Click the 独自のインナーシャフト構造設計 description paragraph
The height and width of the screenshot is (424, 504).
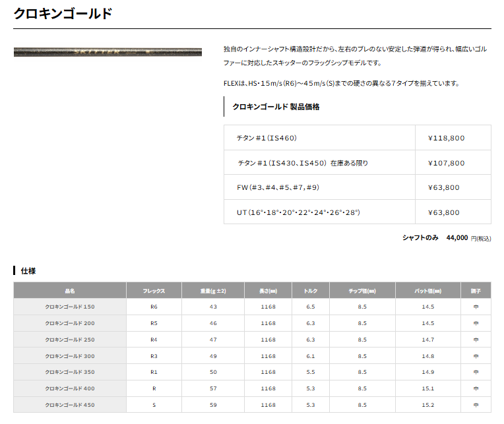click(355, 56)
